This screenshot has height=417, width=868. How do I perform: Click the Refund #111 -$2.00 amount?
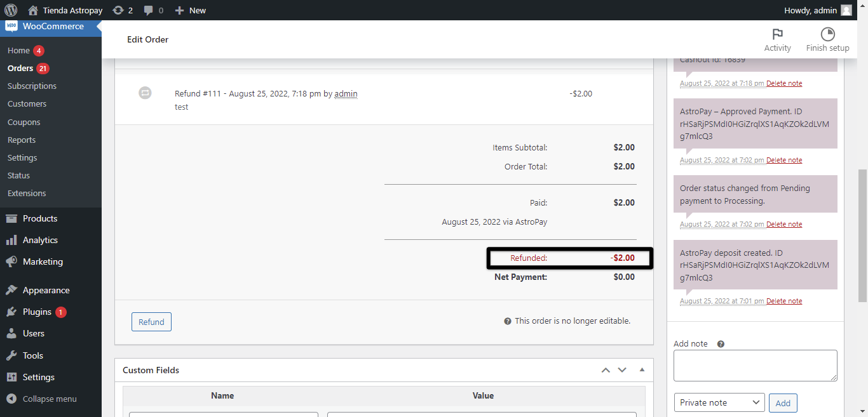581,93
